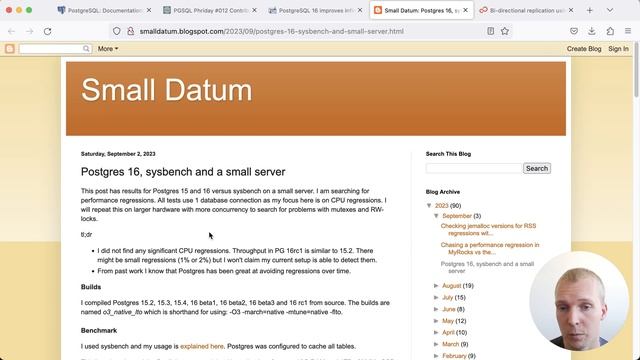Open the shield tracking protection icon
The width and height of the screenshot is (640, 360).
click(x=117, y=31)
